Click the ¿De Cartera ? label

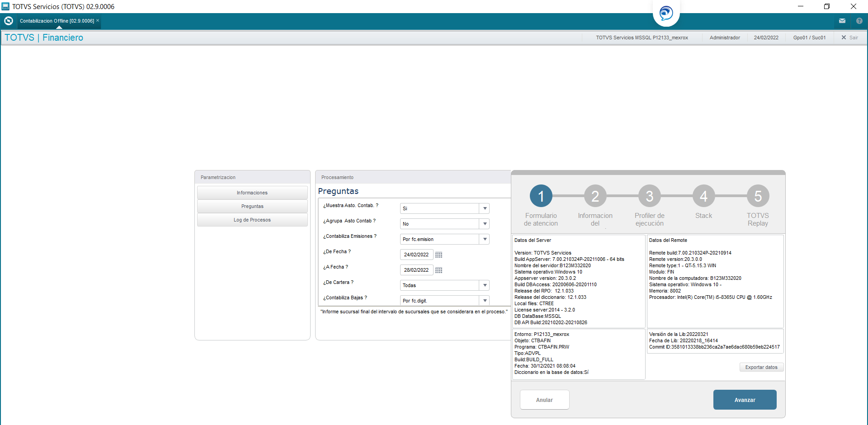[338, 282]
